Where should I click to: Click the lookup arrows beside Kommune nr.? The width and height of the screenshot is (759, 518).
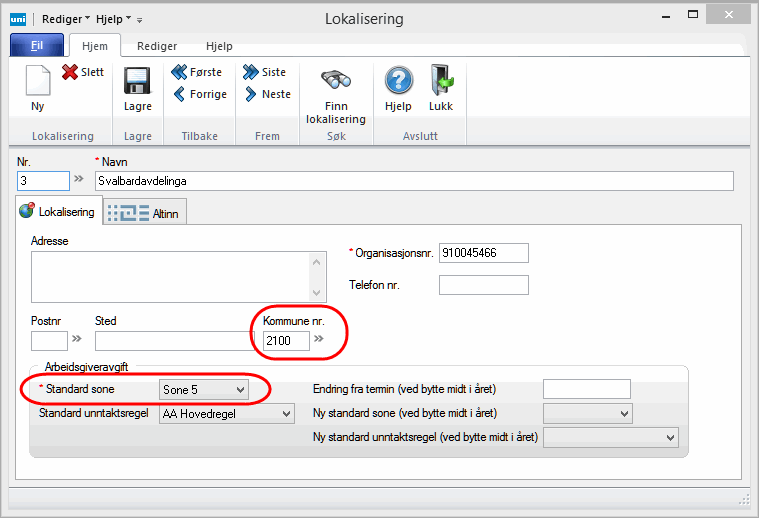point(319,340)
